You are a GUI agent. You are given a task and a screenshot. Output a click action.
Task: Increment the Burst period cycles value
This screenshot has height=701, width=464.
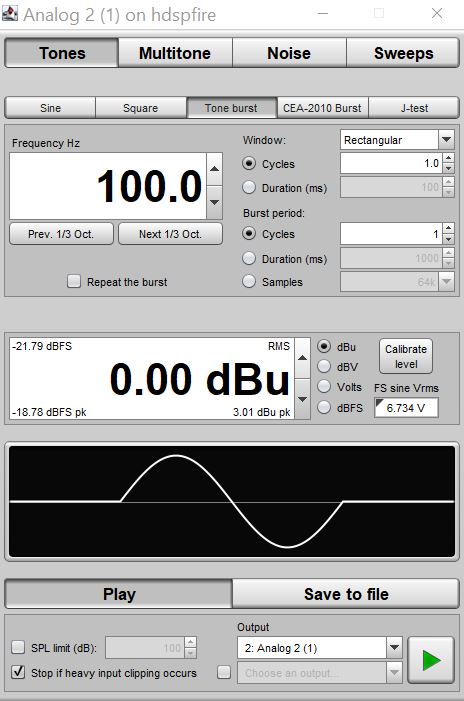[448, 228]
